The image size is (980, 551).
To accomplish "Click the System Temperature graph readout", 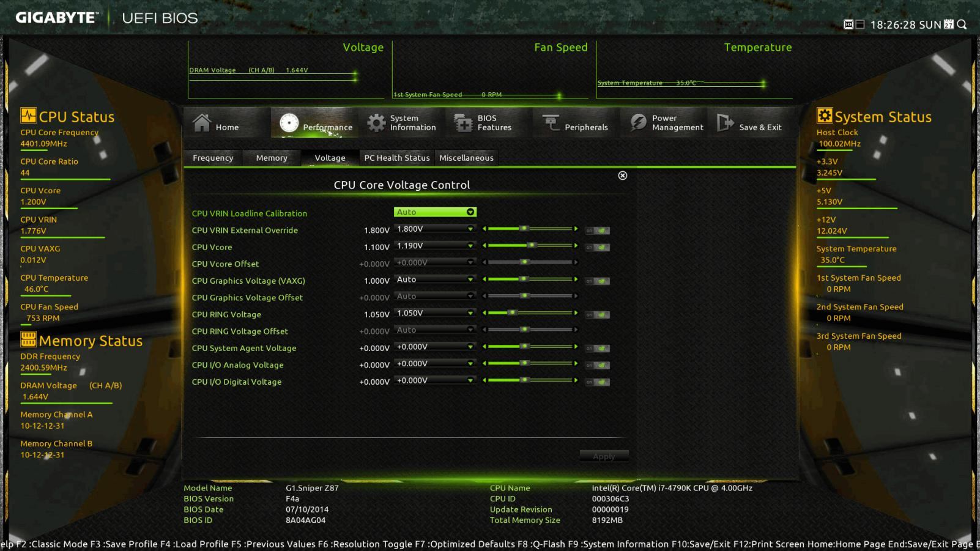I will tap(647, 83).
